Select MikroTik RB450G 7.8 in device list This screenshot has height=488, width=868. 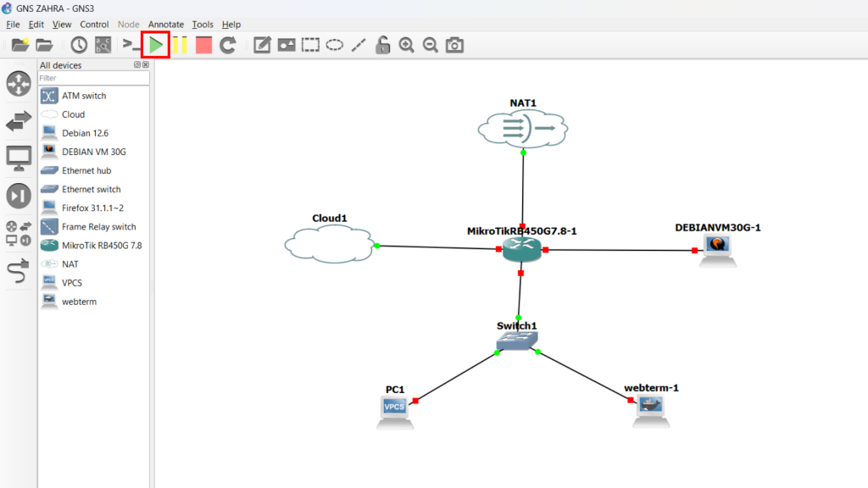pyautogui.click(x=102, y=246)
